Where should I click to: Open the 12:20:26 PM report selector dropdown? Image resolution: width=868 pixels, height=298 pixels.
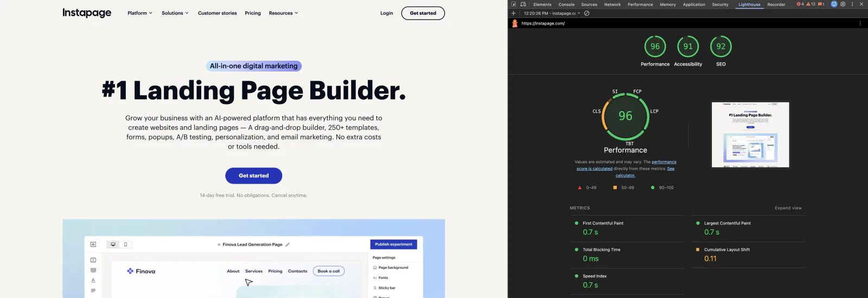(552, 13)
